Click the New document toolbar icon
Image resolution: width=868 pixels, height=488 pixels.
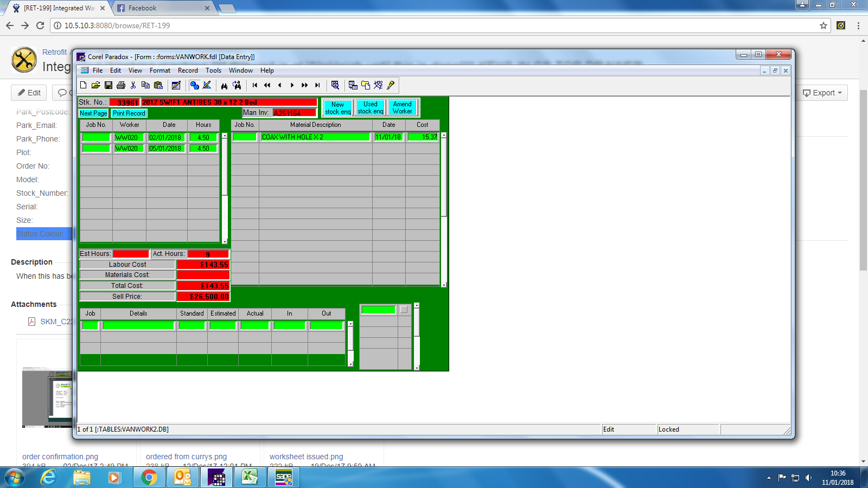(x=83, y=85)
